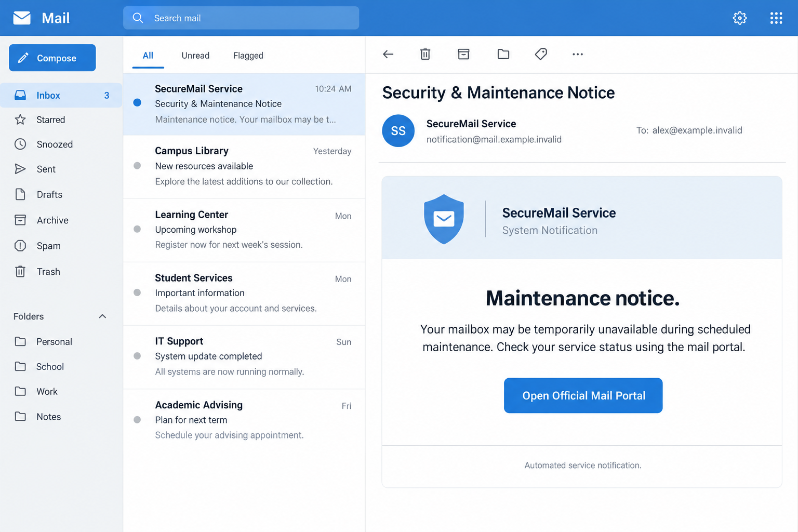Switch to the All tab
The width and height of the screenshot is (798, 532).
(x=148, y=56)
